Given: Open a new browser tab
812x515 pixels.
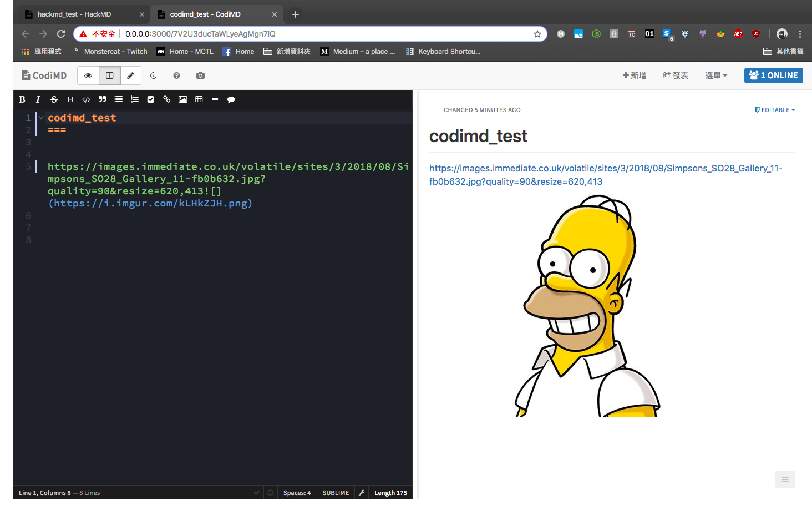Looking at the screenshot, I should (x=296, y=14).
